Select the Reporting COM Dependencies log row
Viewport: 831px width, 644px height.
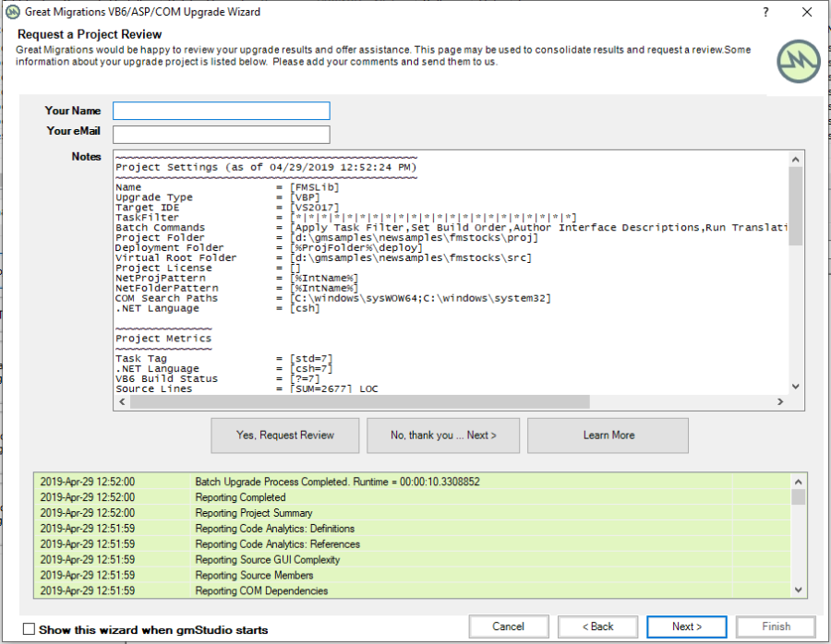click(x=261, y=590)
